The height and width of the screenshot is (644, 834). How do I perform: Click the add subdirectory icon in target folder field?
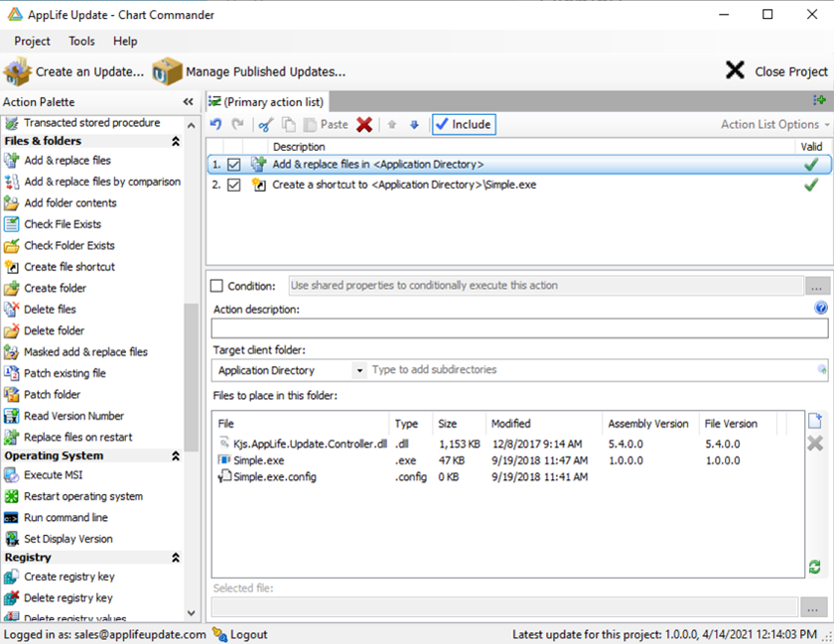(822, 369)
